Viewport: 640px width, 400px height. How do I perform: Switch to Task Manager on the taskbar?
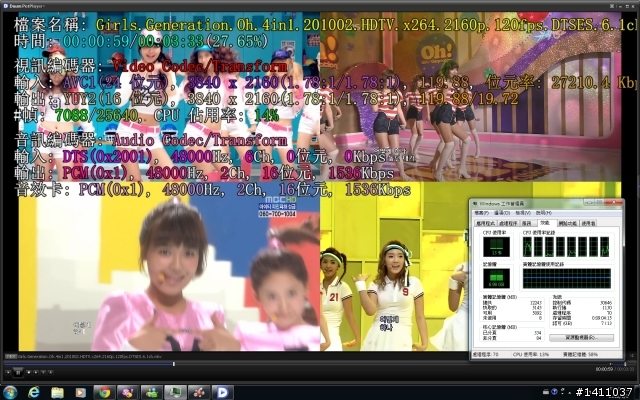176,393
